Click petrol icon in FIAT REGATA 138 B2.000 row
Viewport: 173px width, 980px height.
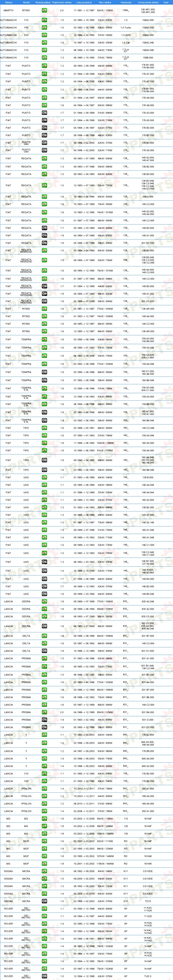[x=45, y=167]
